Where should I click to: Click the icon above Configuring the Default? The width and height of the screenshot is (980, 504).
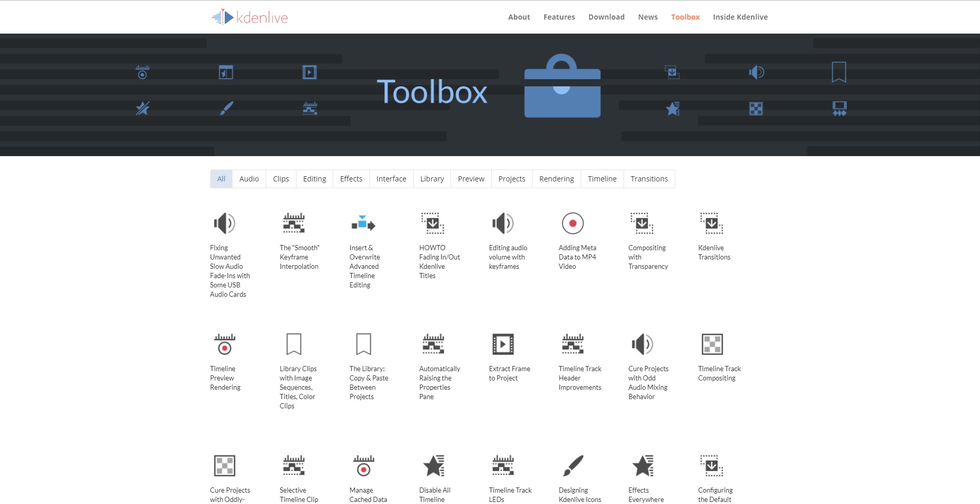click(712, 466)
